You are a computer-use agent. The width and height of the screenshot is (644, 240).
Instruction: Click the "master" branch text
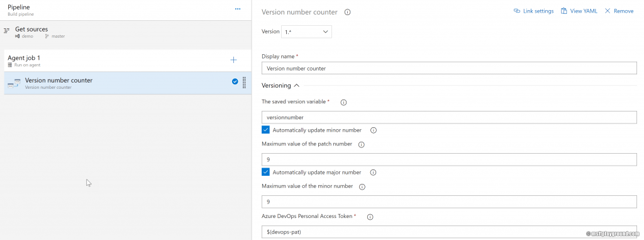(x=58, y=37)
